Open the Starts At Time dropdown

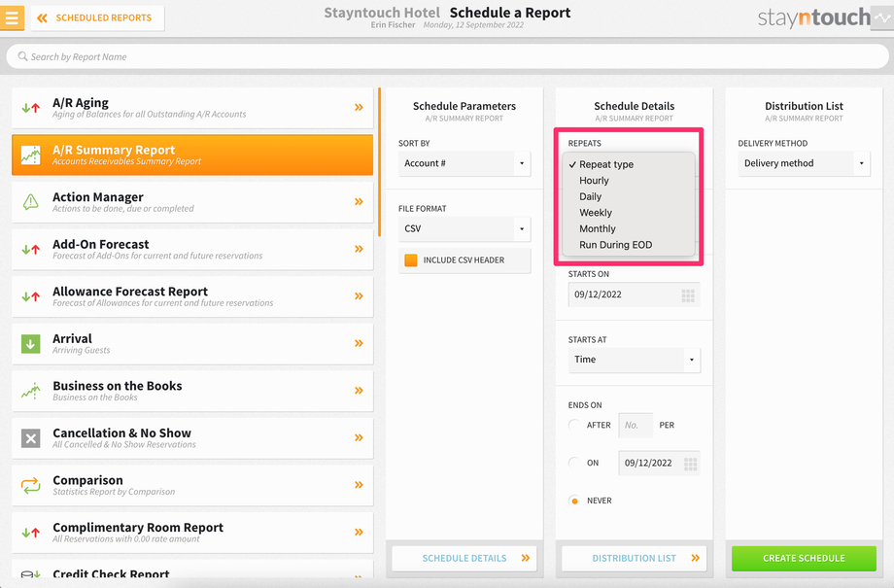634,360
